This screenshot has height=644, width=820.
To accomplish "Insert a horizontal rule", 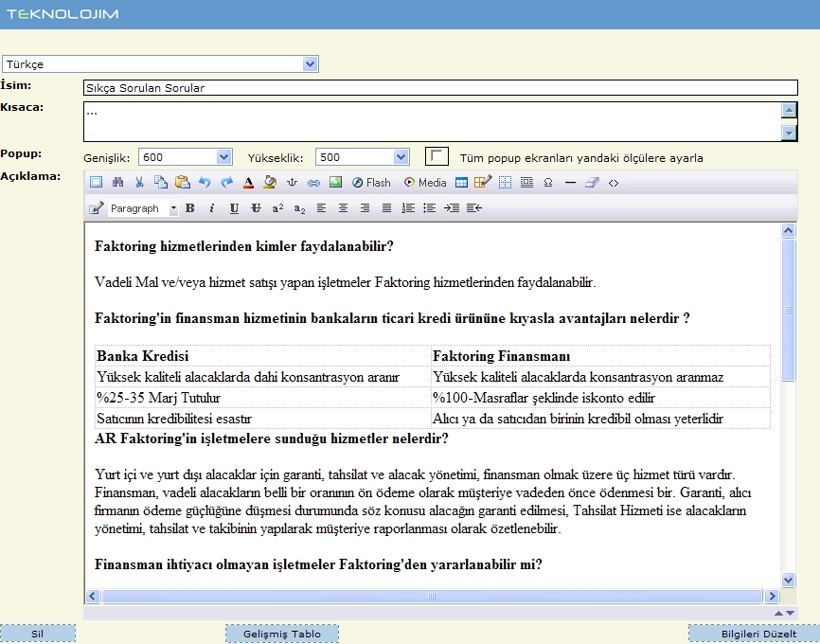I will point(570,183).
